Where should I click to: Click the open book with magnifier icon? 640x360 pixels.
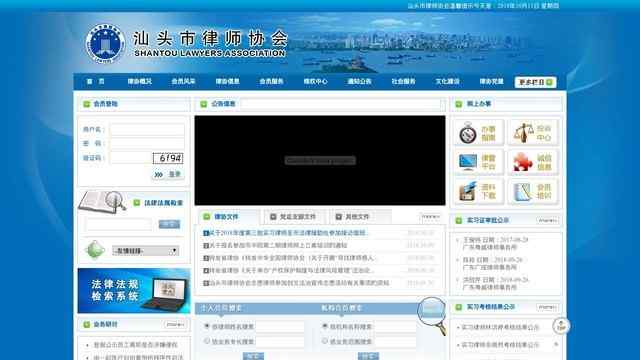(102, 202)
